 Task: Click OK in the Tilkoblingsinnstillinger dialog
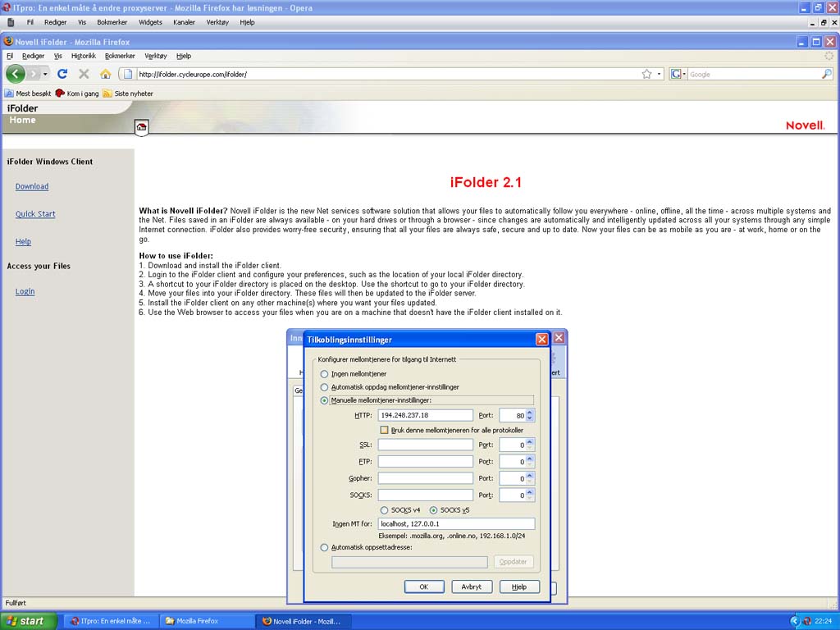click(424, 587)
